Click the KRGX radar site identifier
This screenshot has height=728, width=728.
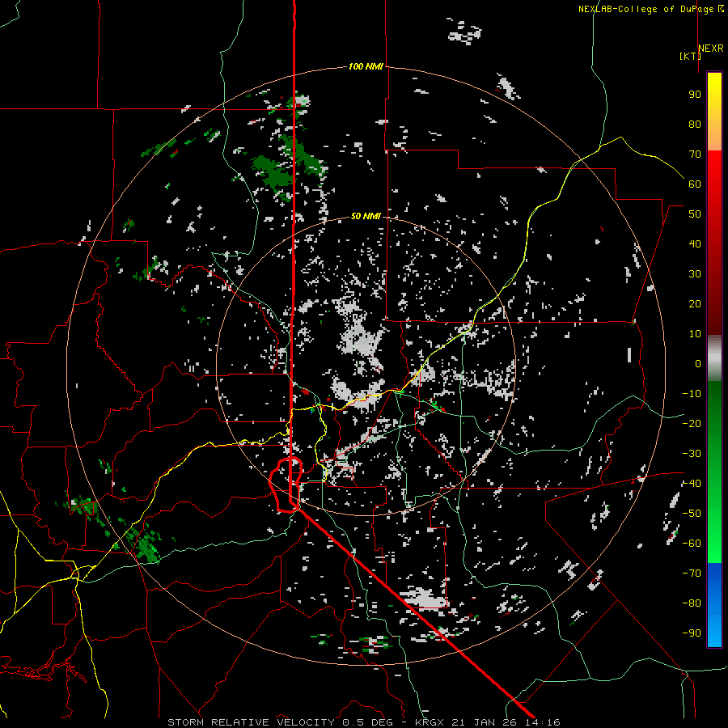431,722
